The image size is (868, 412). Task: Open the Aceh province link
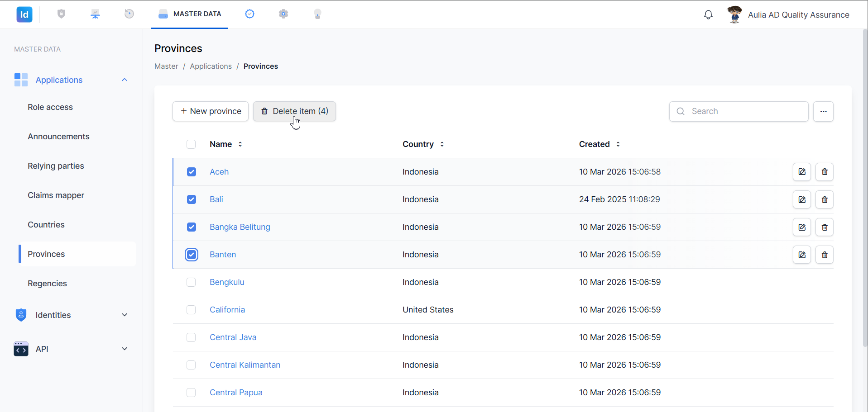point(219,172)
